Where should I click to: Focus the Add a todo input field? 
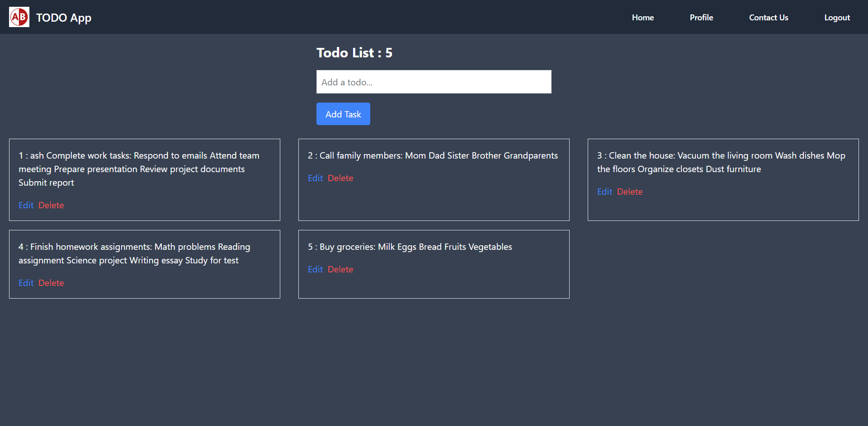434,82
